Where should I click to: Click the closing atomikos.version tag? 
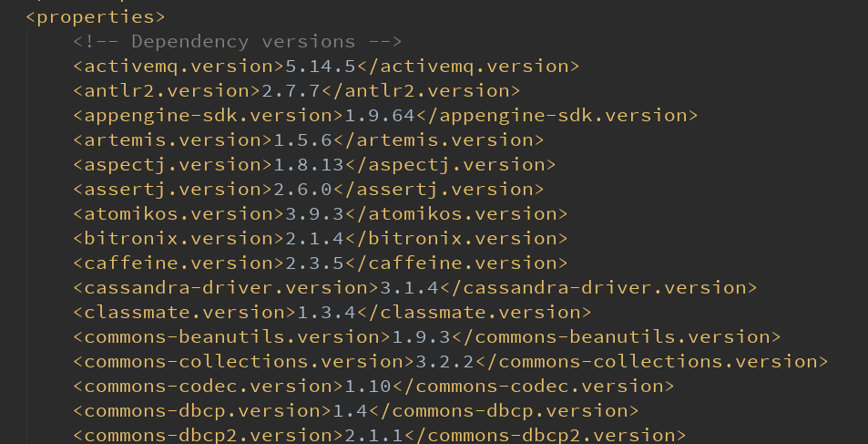456,213
